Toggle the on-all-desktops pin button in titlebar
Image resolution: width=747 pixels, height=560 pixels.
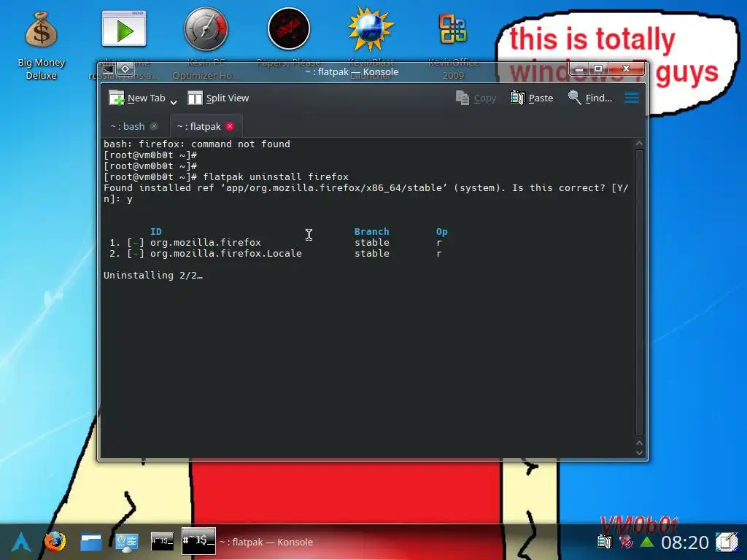(x=125, y=69)
